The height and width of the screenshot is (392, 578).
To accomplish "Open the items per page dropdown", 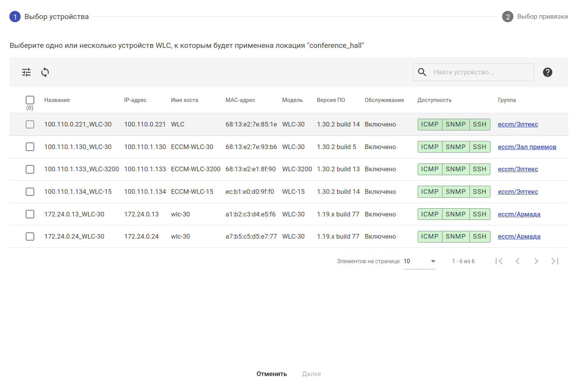I will tap(420, 261).
